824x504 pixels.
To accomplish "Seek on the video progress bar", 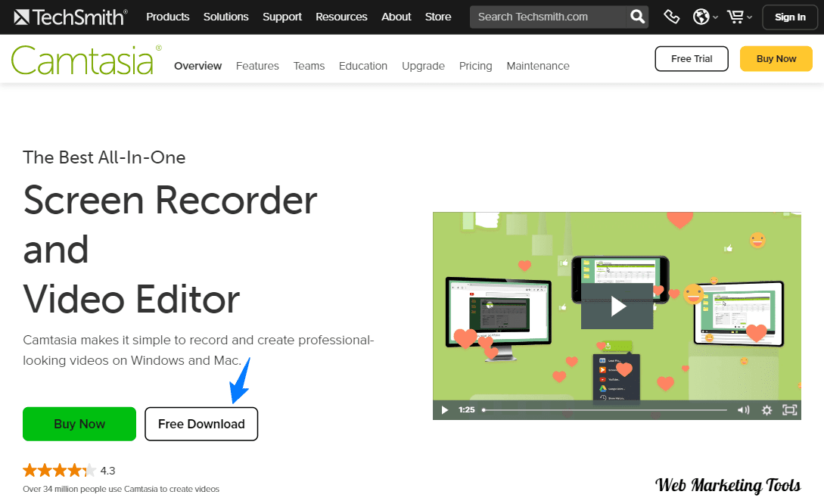I will (x=605, y=410).
